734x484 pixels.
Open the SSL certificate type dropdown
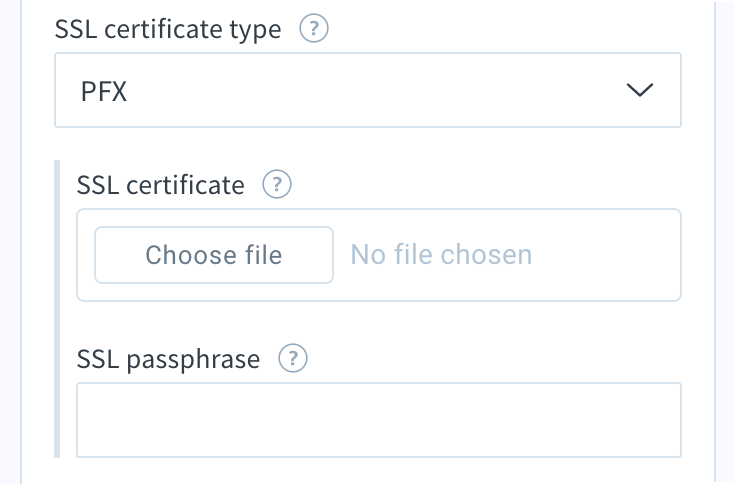[368, 90]
